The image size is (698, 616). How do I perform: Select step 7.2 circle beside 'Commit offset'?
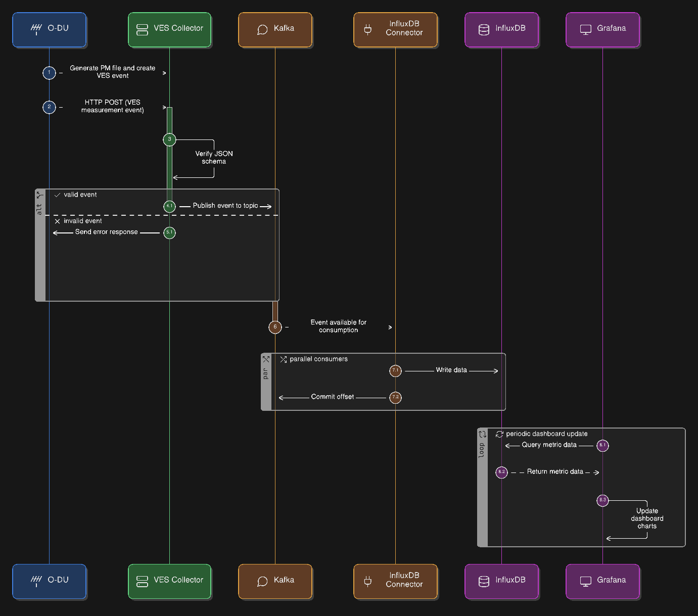tap(395, 397)
